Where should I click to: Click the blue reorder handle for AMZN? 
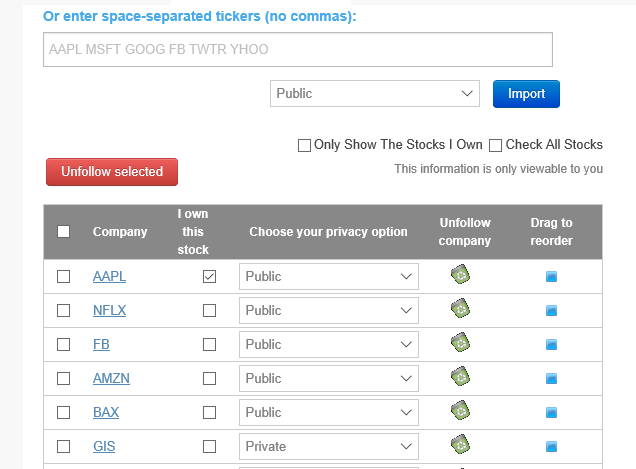click(551, 379)
